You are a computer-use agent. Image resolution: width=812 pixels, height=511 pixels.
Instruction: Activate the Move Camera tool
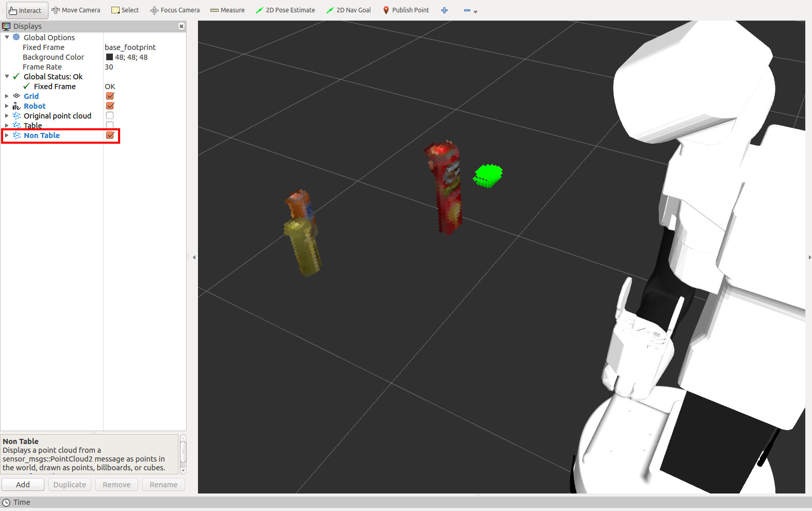[76, 10]
